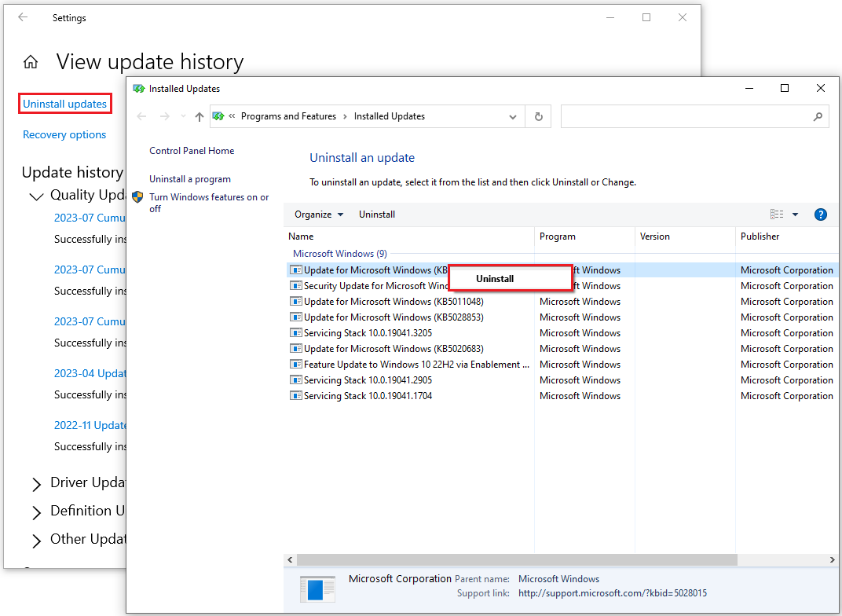Click the shield icon beside Windows features
This screenshot has width=842, height=616.
(137, 197)
